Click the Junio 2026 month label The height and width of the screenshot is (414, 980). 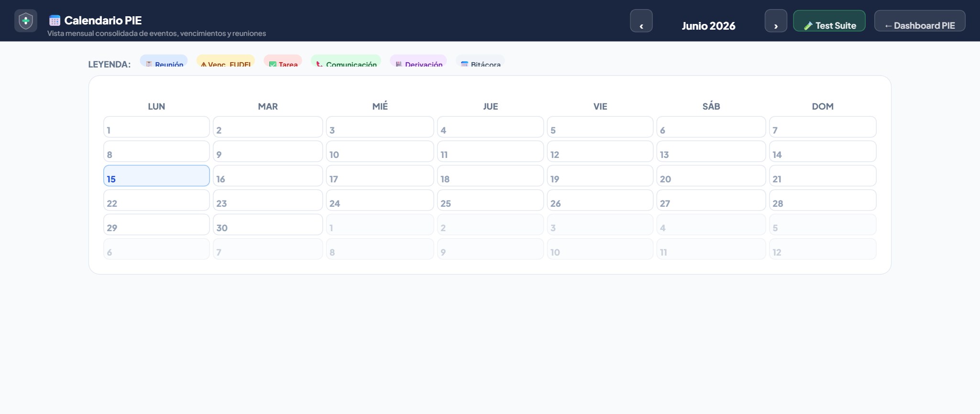tap(708, 26)
